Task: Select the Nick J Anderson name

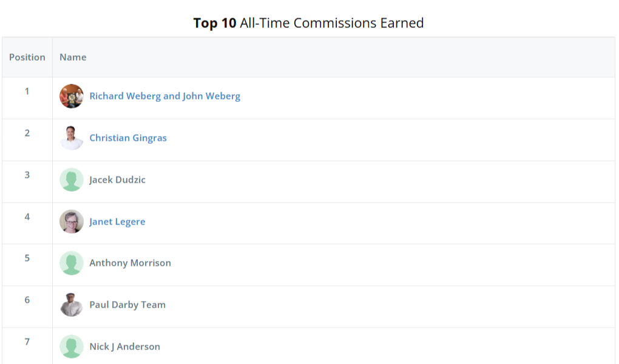Action: [124, 347]
